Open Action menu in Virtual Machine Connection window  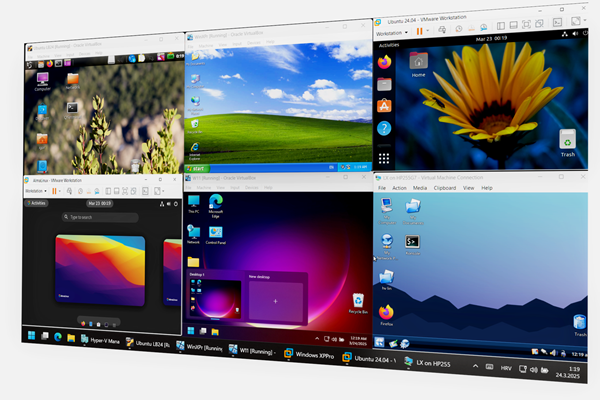point(399,188)
